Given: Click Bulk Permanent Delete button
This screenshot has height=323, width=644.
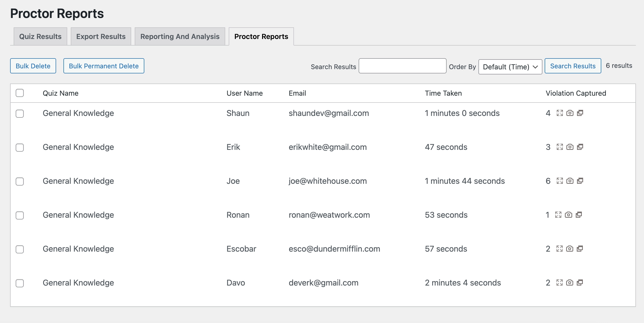Looking at the screenshot, I should coord(104,66).
